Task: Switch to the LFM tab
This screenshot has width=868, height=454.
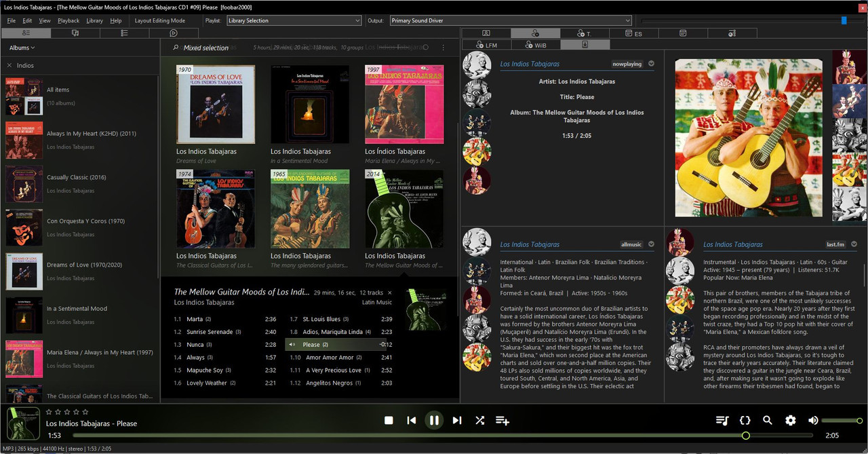Action: 486,45
